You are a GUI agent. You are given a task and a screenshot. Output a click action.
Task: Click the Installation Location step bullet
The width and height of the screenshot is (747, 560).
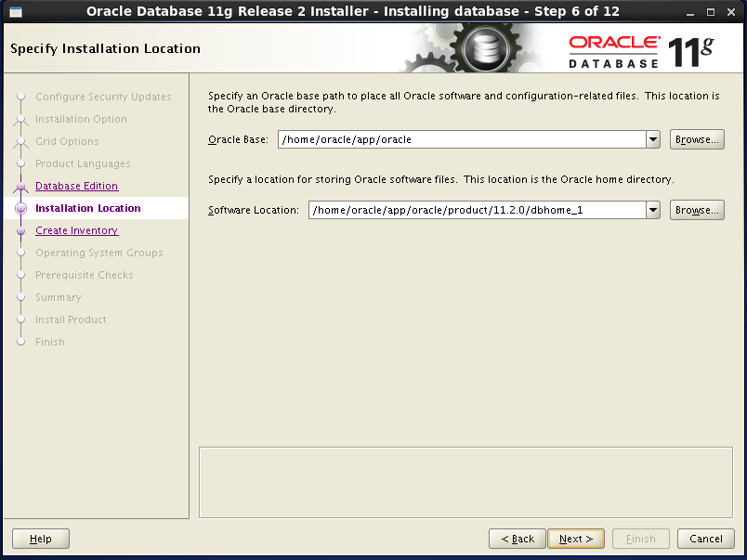point(21,209)
